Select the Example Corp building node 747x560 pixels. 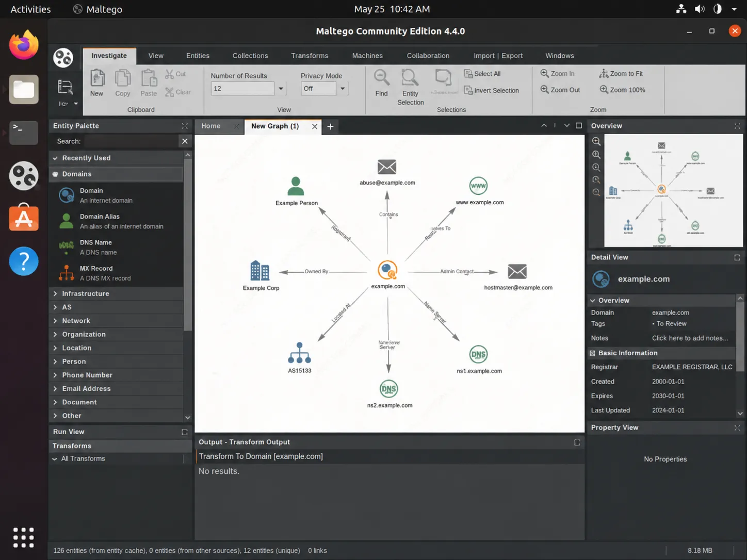point(259,271)
